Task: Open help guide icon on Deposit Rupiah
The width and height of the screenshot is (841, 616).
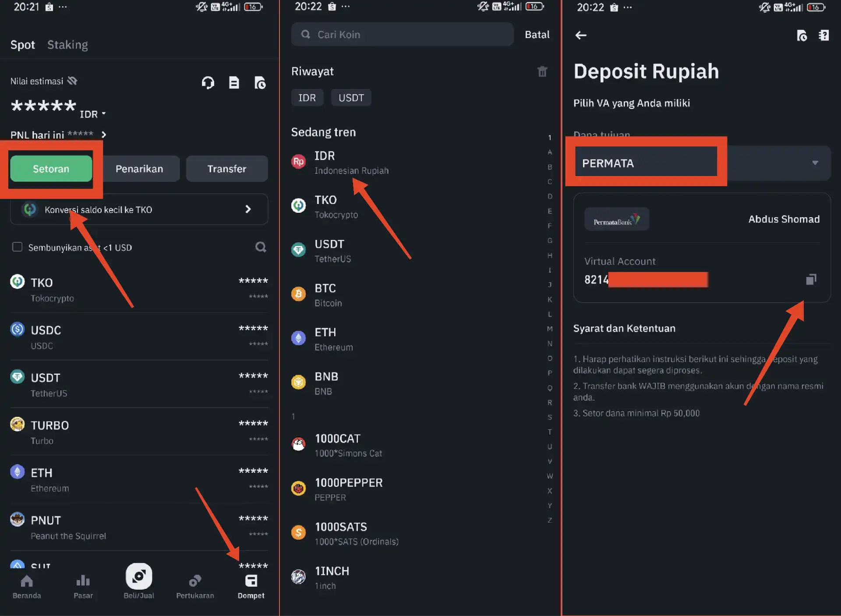Action: [x=823, y=35]
